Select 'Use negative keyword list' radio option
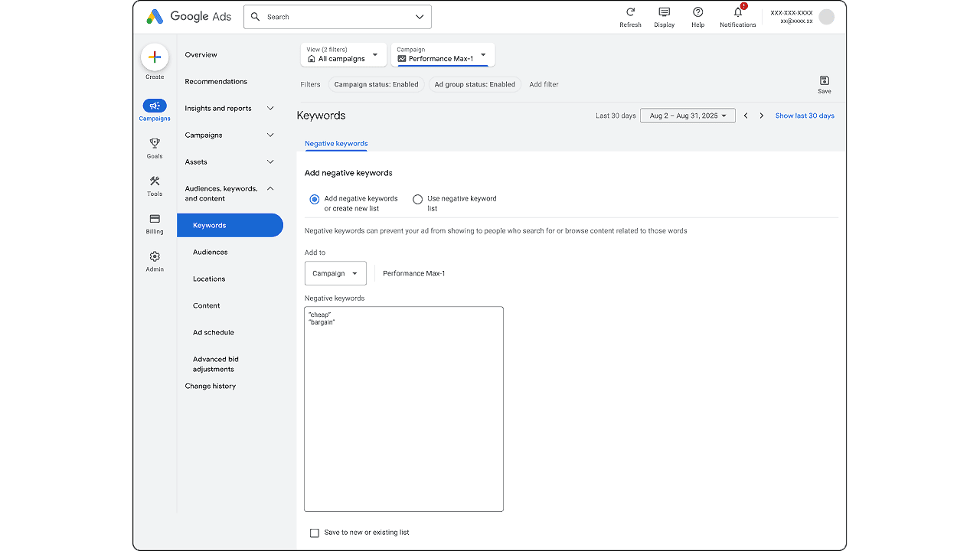The height and width of the screenshot is (551, 980). (x=417, y=199)
